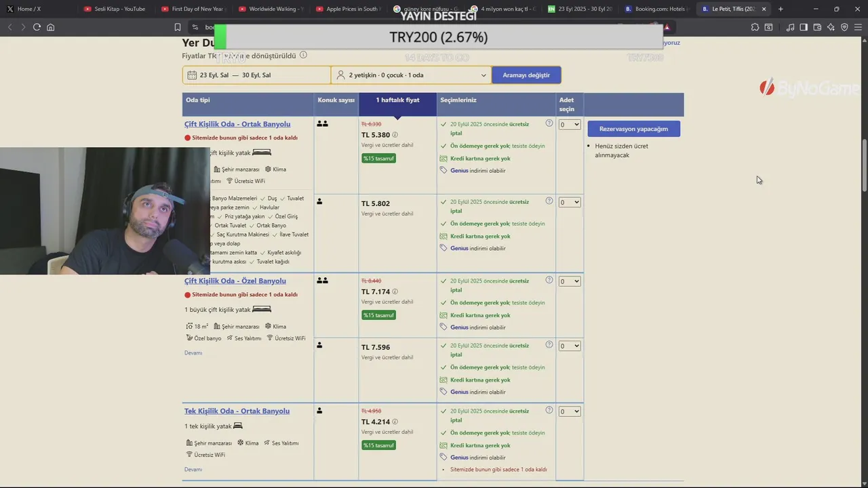The height and width of the screenshot is (488, 868).
Task: Click info icon beside TL 4.214 price
Action: point(395,422)
